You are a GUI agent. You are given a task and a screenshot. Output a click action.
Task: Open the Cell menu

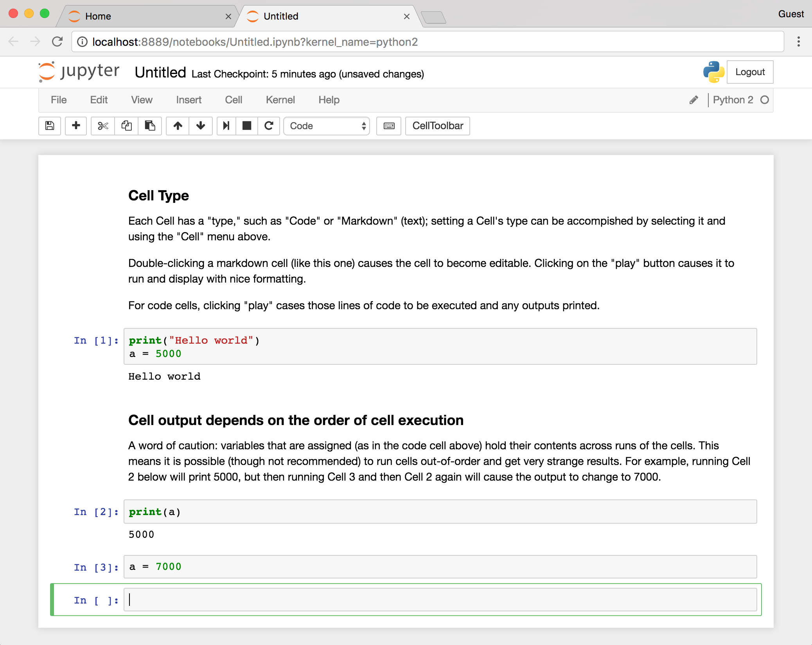(234, 100)
